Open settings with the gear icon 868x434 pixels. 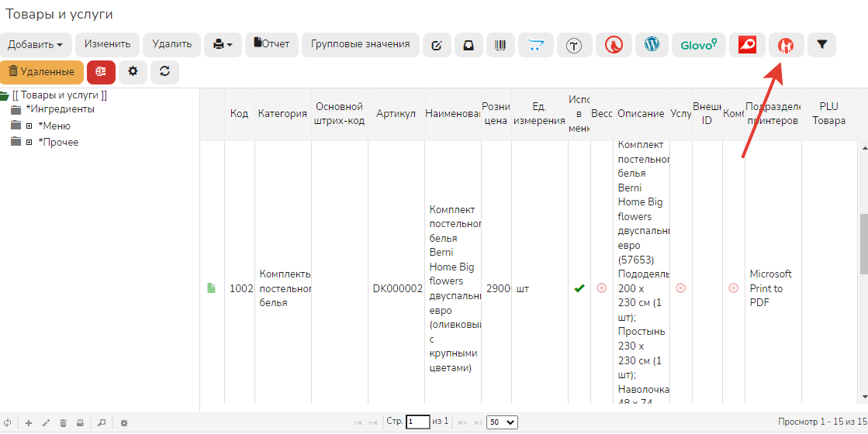click(133, 71)
